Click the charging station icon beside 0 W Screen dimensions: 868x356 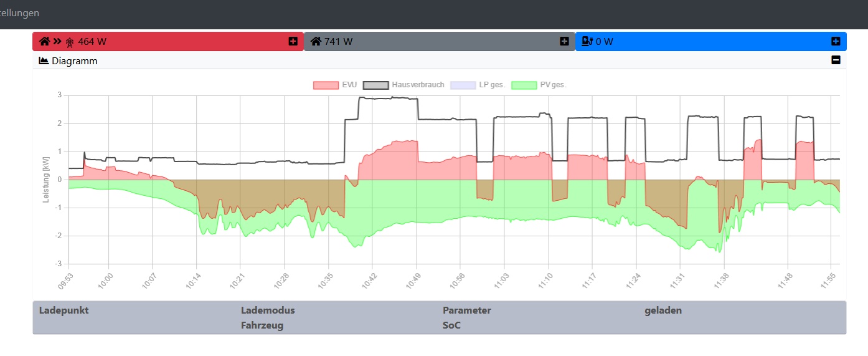coord(587,42)
